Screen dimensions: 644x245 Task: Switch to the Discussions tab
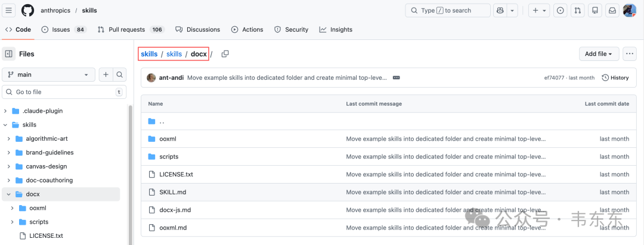tap(197, 30)
